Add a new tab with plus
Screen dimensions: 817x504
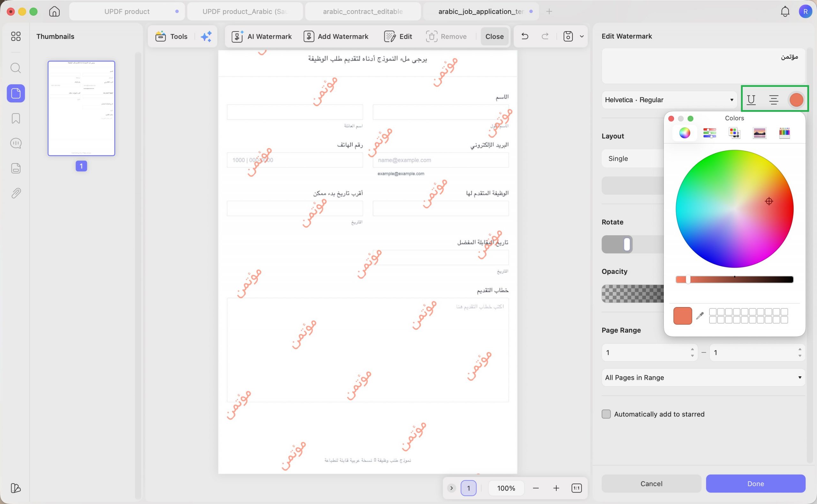click(549, 12)
